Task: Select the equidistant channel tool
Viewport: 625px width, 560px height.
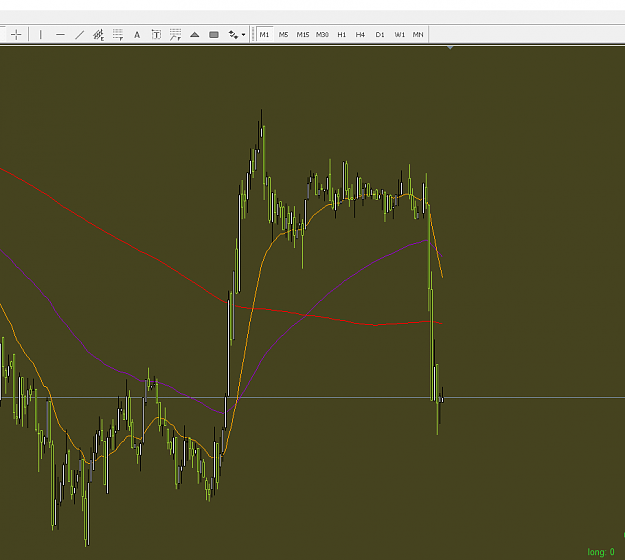Action: click(98, 35)
